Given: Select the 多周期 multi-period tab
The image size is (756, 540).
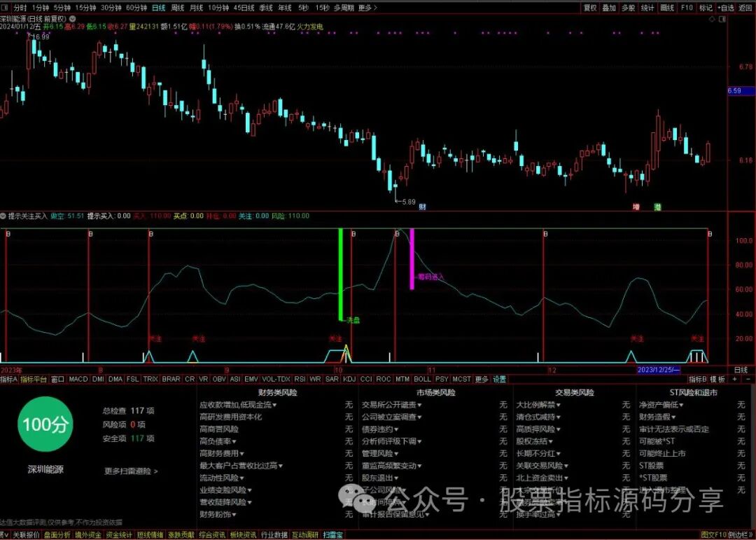Looking at the screenshot, I should click(x=344, y=8).
